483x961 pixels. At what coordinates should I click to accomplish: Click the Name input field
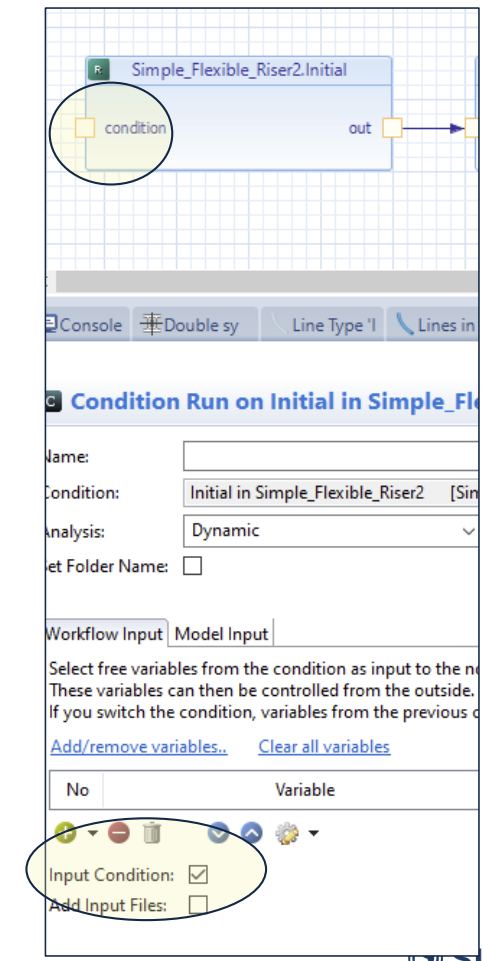point(331,457)
